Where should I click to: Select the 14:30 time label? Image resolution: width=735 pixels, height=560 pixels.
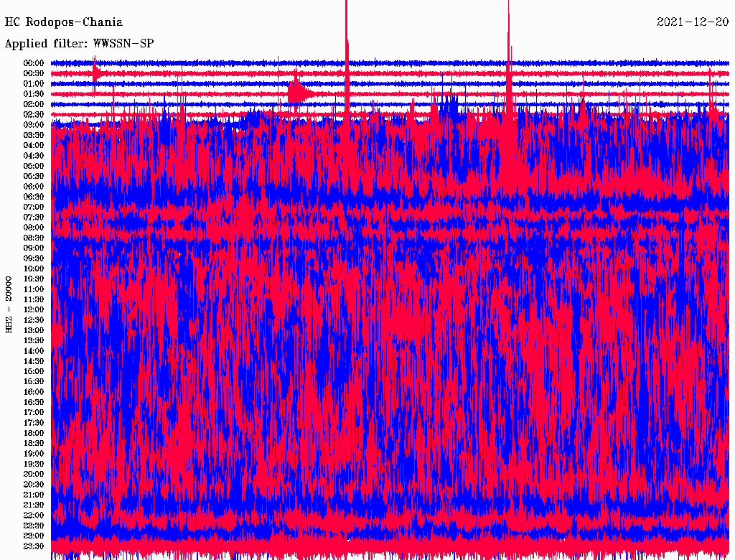tap(34, 361)
